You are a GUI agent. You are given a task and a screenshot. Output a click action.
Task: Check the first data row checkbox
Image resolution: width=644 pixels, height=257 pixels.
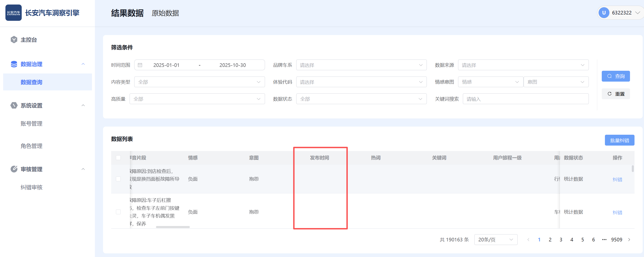(x=118, y=179)
